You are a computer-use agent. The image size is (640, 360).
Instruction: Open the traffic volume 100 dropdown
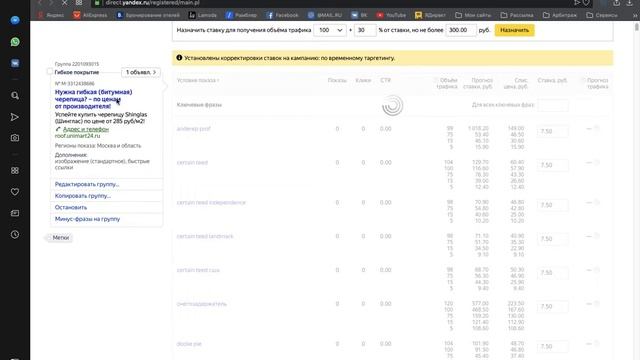point(330,30)
